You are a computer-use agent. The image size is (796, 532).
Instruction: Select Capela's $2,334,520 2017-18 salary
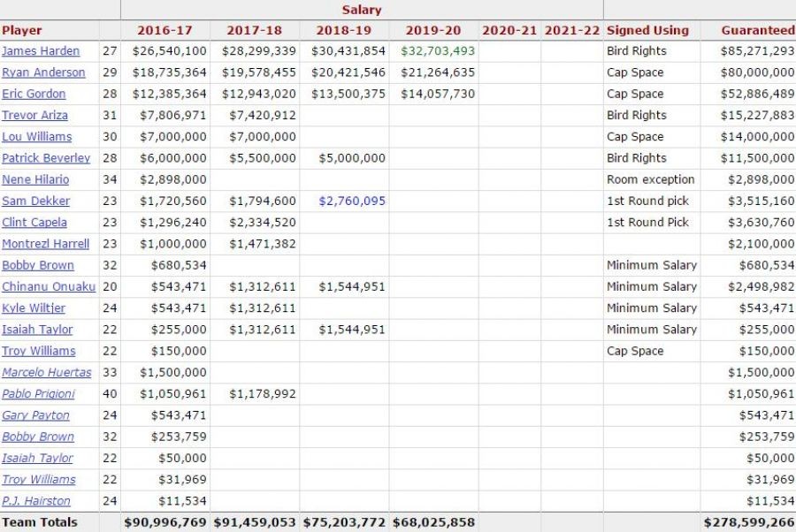[x=263, y=222]
